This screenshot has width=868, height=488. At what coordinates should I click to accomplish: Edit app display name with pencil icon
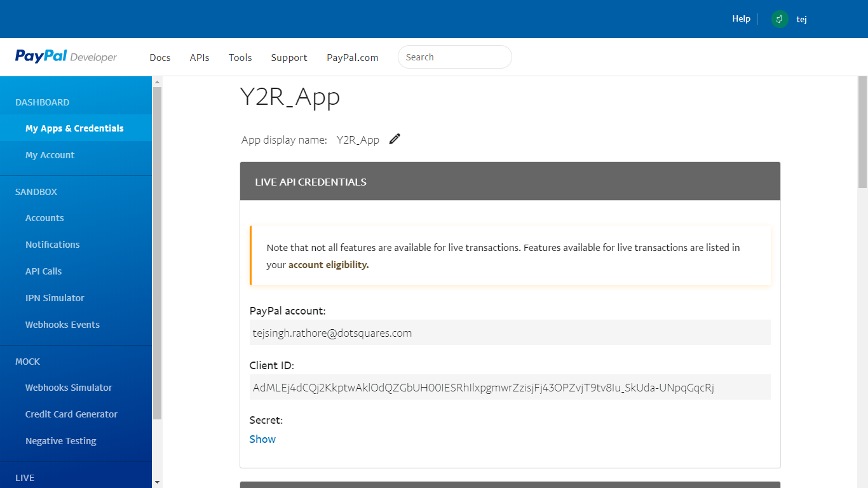point(395,139)
